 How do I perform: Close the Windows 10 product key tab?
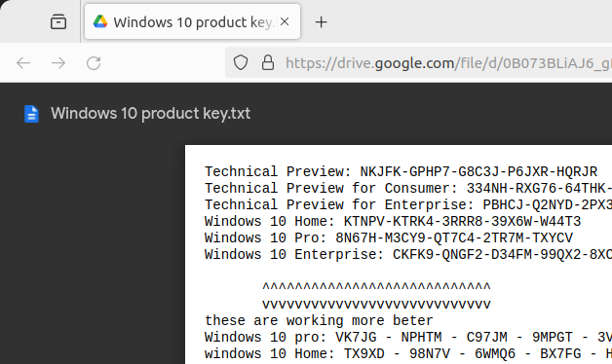[x=285, y=21]
